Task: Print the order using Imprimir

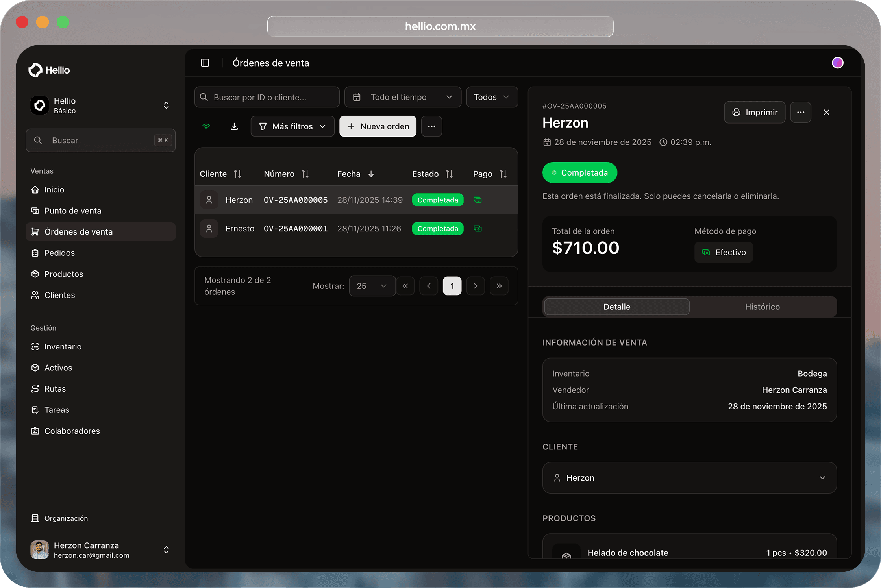Action: 754,112
